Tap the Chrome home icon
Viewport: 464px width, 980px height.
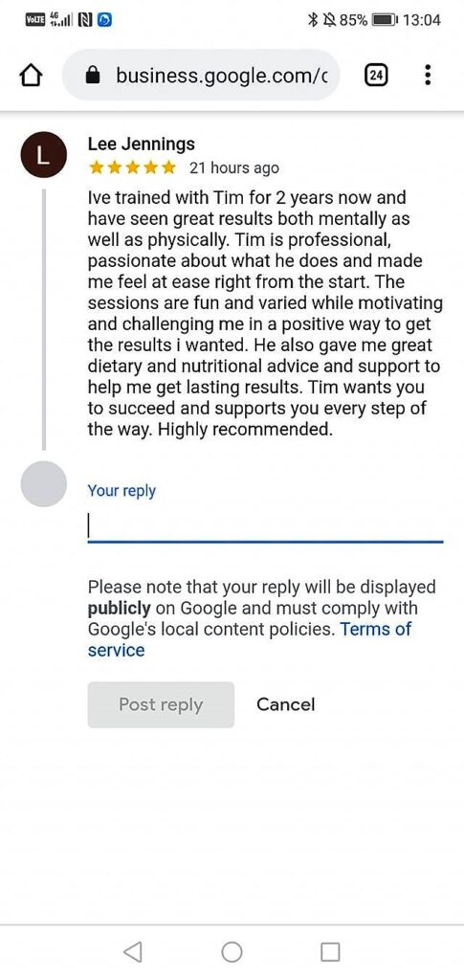tap(32, 76)
